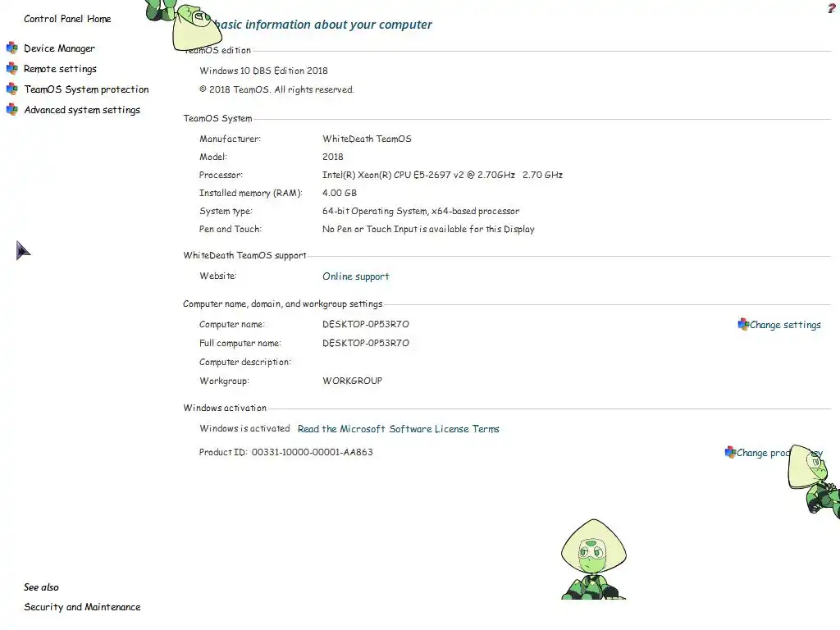Viewport: 840px width, 630px height.
Task: Click the WORKGROUP value text
Action: tap(352, 381)
